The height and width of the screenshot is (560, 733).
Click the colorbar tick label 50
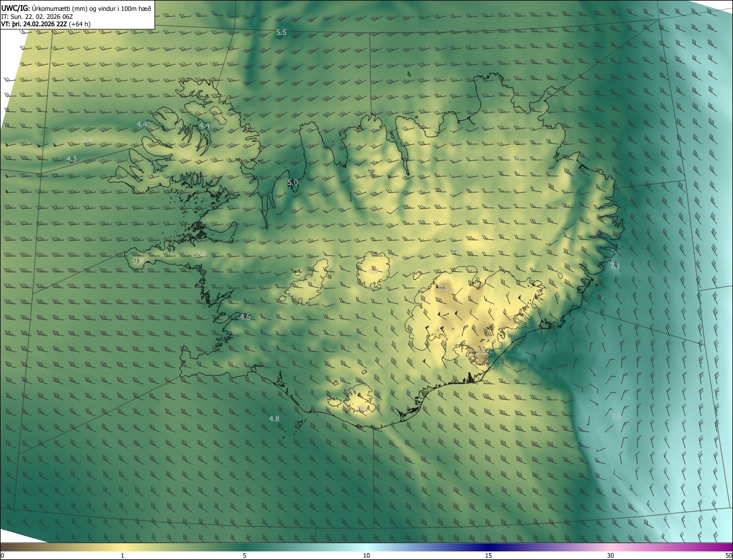[x=728, y=555]
